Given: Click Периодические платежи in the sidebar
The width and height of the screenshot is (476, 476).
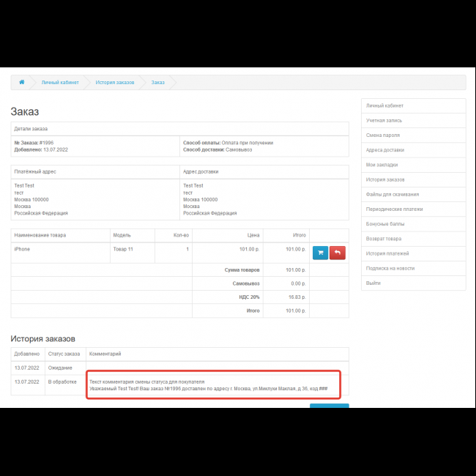Looking at the screenshot, I should [393, 209].
